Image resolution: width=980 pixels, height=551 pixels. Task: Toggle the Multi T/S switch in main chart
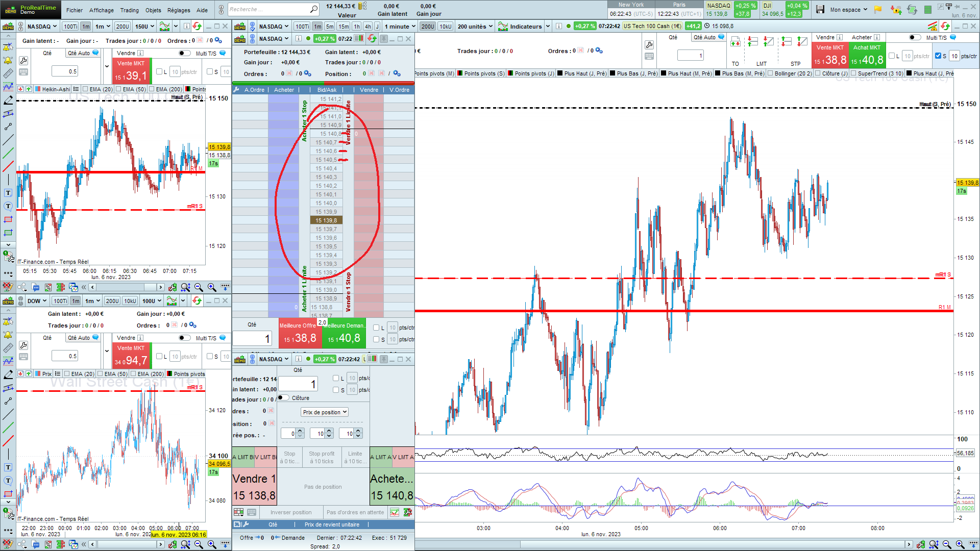[x=915, y=37]
